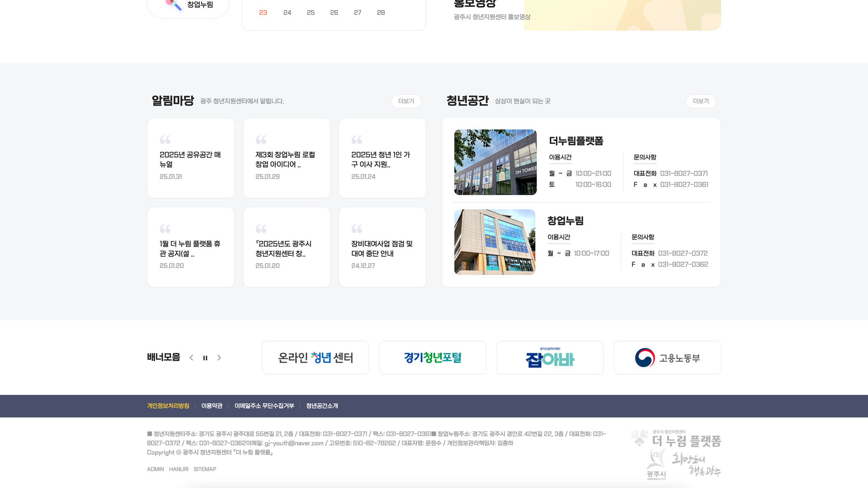Click the 더누림플랫폼 building photo

[x=495, y=162]
